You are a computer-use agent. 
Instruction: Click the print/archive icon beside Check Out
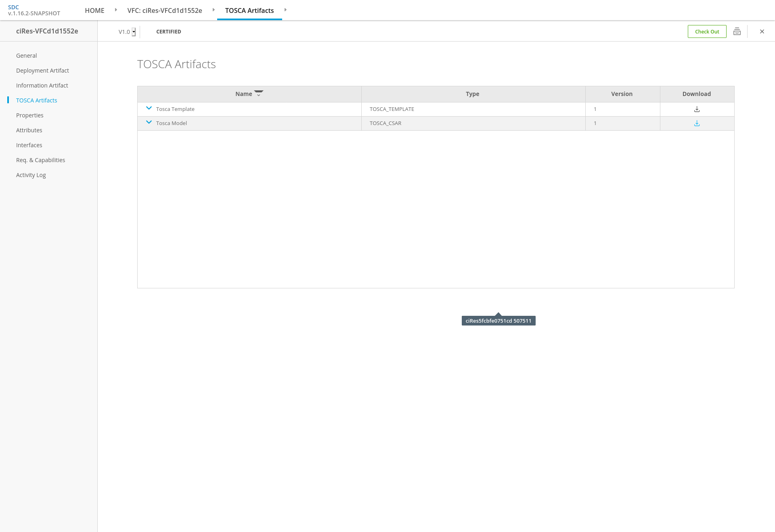(x=737, y=31)
